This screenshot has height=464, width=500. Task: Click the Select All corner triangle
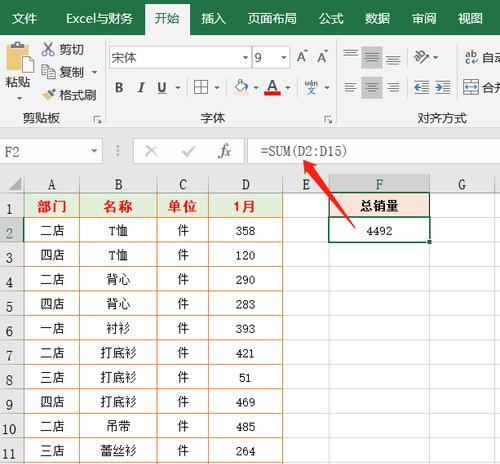(x=15, y=184)
